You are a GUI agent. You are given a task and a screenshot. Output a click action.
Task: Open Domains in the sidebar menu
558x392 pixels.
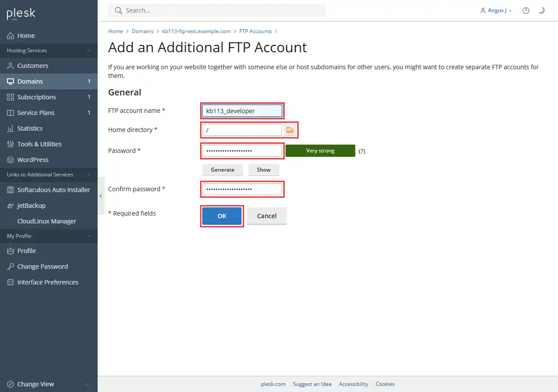click(x=49, y=81)
